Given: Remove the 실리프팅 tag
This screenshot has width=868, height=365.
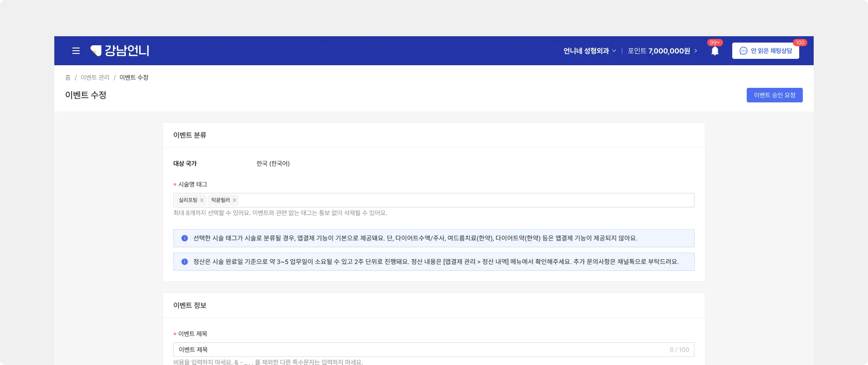Looking at the screenshot, I should pyautogui.click(x=202, y=200).
